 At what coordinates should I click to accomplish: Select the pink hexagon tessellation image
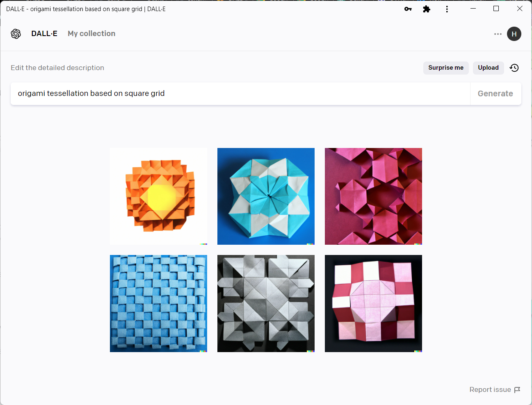(373, 196)
